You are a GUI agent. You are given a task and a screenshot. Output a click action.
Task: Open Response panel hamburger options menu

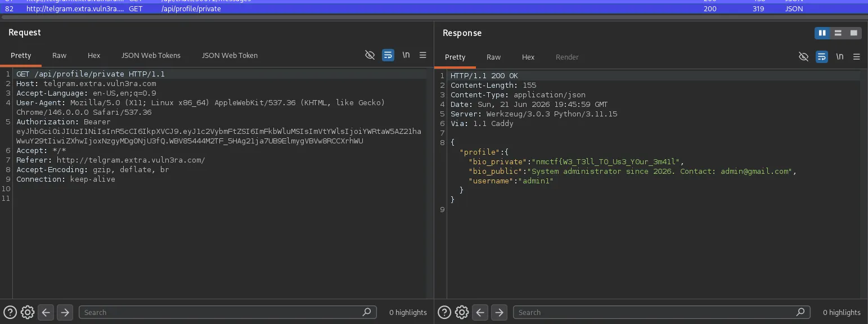[857, 57]
